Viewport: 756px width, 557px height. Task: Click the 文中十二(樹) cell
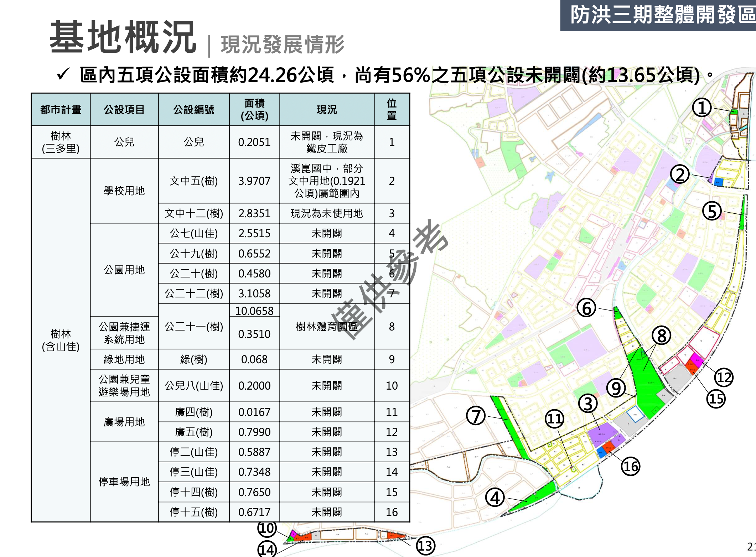pyautogui.click(x=194, y=213)
